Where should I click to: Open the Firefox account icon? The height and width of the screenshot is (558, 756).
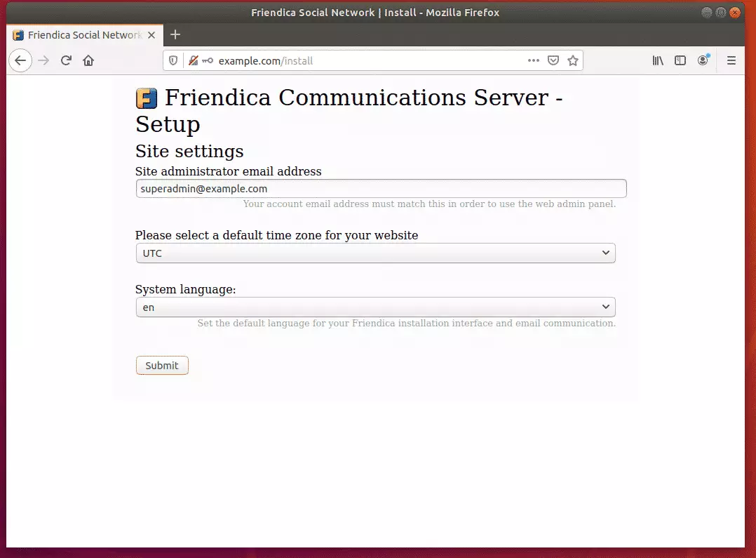703,60
